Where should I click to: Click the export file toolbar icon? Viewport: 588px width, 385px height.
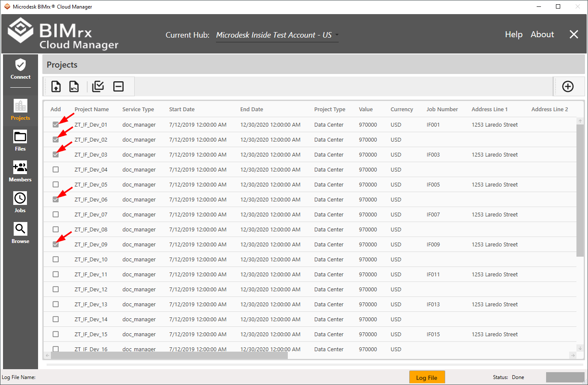click(x=56, y=86)
